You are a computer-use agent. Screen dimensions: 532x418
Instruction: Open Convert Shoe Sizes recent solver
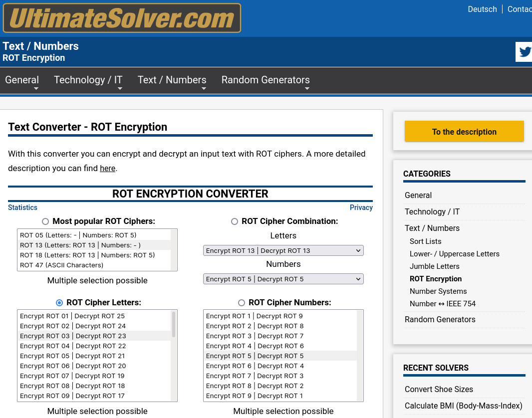tap(439, 389)
